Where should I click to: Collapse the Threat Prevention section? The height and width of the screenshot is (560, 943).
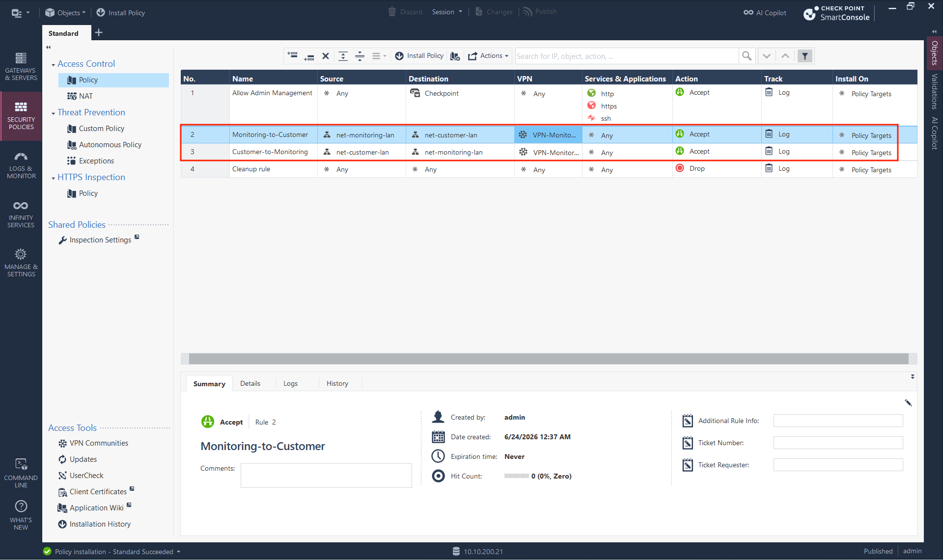tap(53, 113)
